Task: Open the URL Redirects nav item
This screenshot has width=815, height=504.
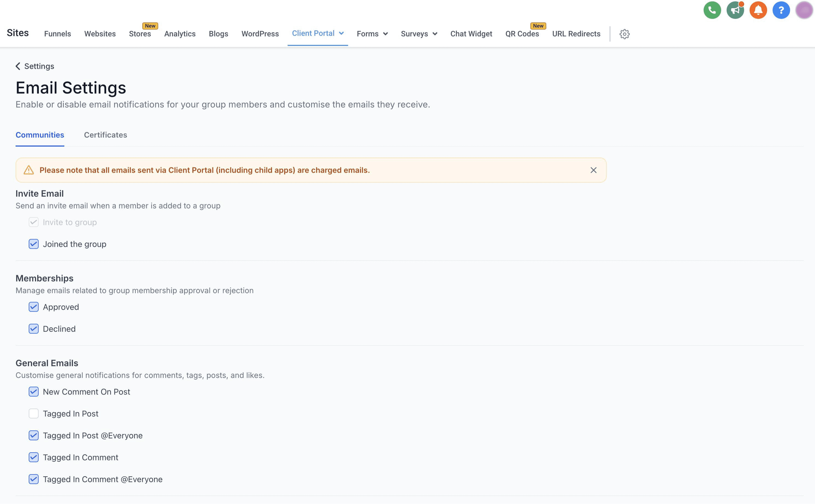Action: coord(576,34)
